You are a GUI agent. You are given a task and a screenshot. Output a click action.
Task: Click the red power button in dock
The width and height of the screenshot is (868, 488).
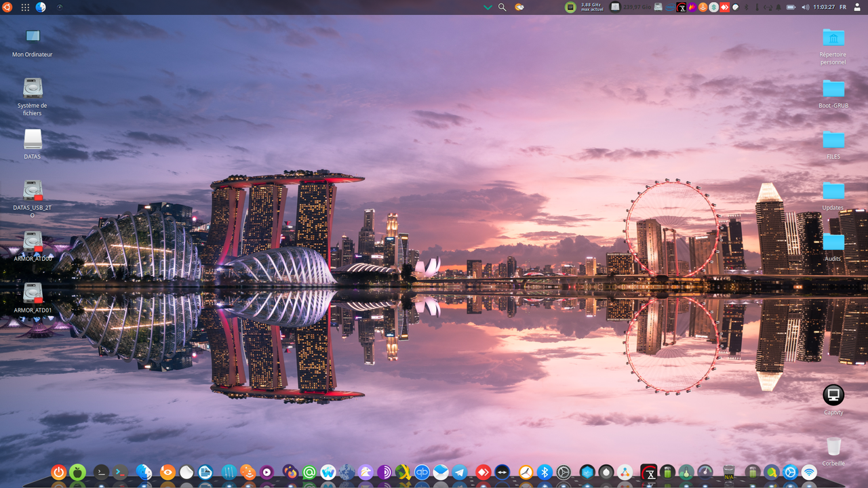point(59,472)
